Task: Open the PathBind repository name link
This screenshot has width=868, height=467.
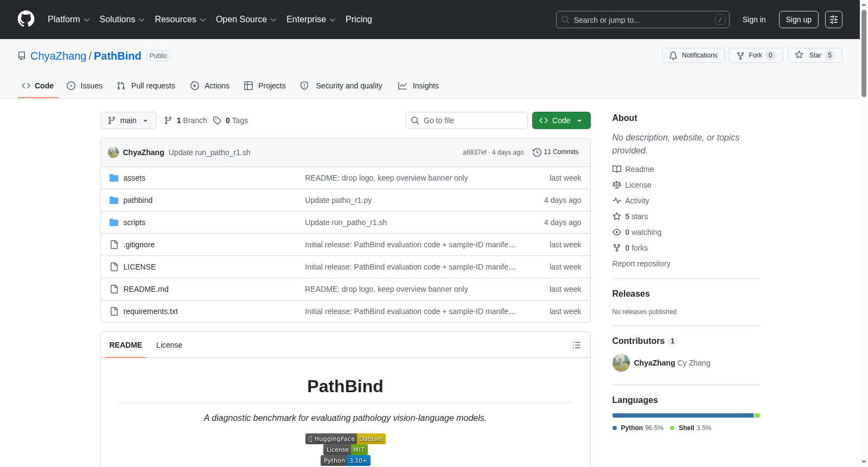Action: (118, 56)
